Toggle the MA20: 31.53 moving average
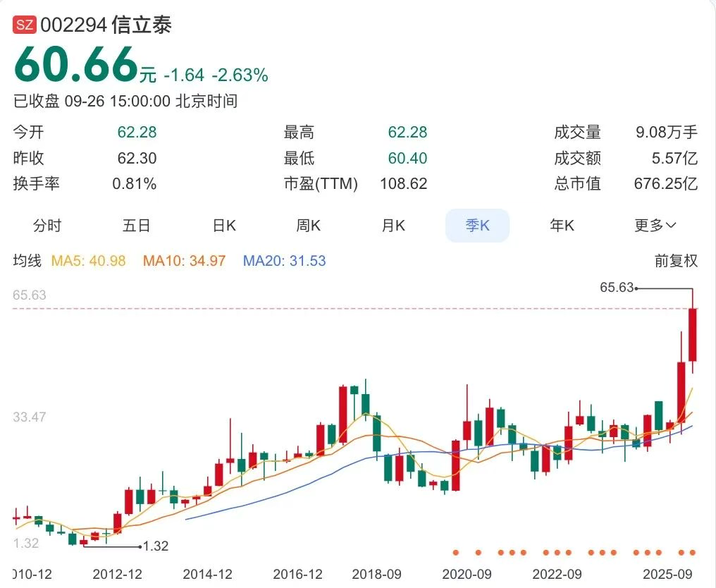This screenshot has width=716, height=588. click(x=284, y=261)
